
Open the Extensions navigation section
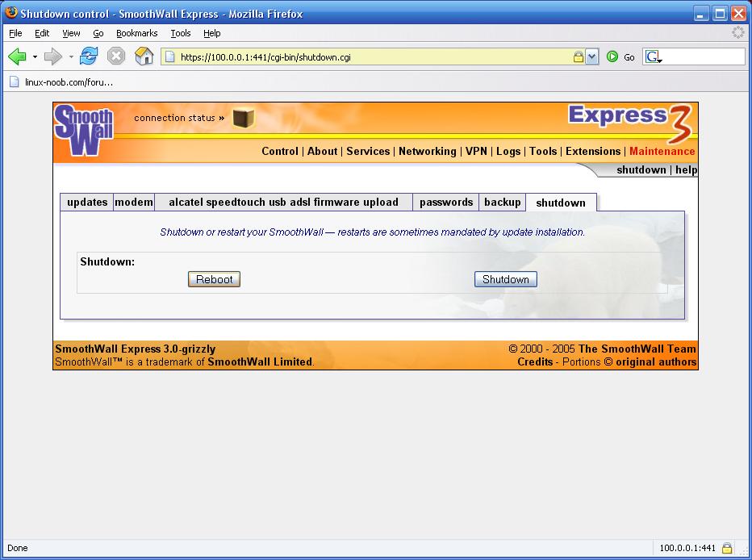[593, 151]
